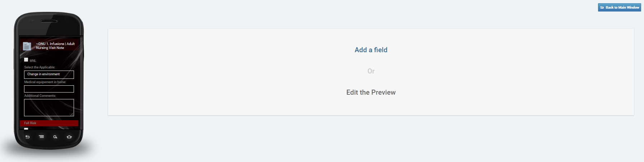Image resolution: width=644 pixels, height=162 pixels.
Task: Tap the phone's menu lines icon
Action: [x=41, y=137]
